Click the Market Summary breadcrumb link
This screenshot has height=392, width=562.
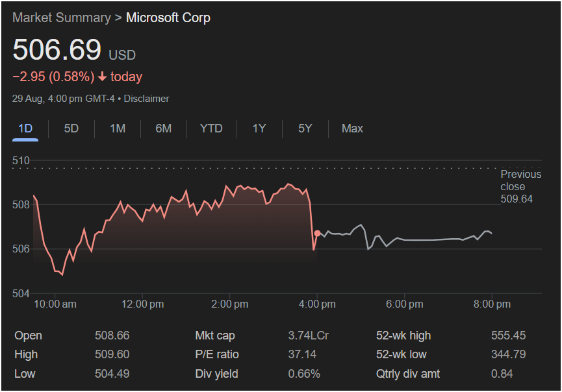pyautogui.click(x=61, y=18)
